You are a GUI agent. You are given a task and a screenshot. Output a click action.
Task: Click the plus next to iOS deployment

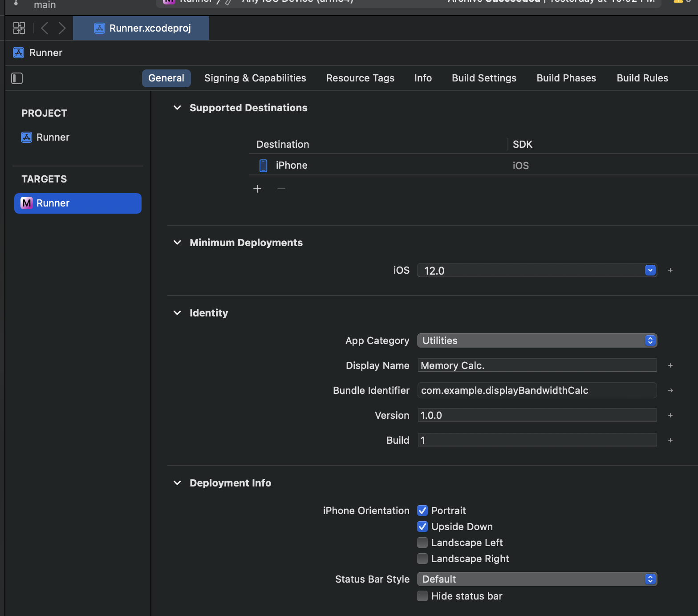[x=670, y=270]
